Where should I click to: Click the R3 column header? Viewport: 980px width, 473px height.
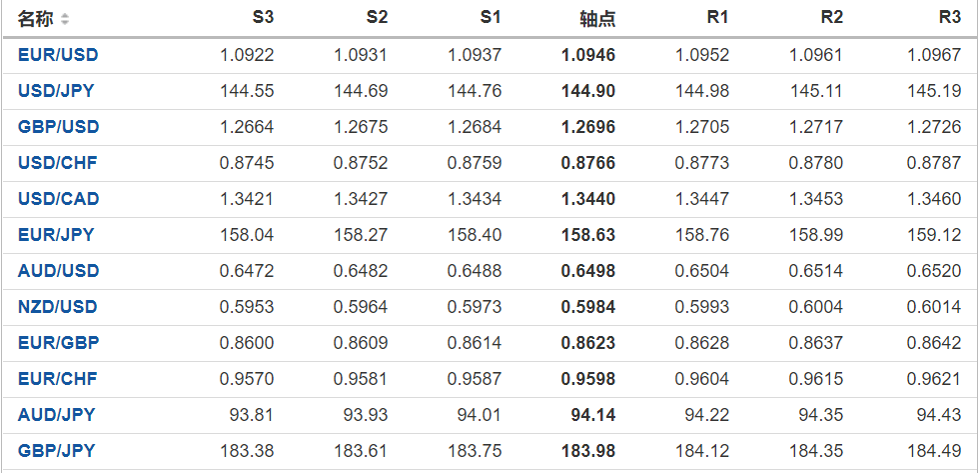click(949, 18)
